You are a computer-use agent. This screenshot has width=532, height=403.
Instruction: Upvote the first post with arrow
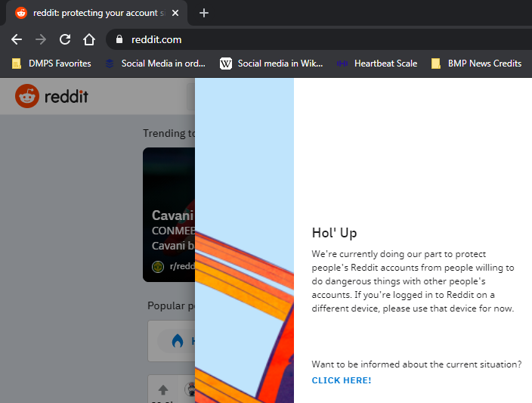[x=163, y=389]
